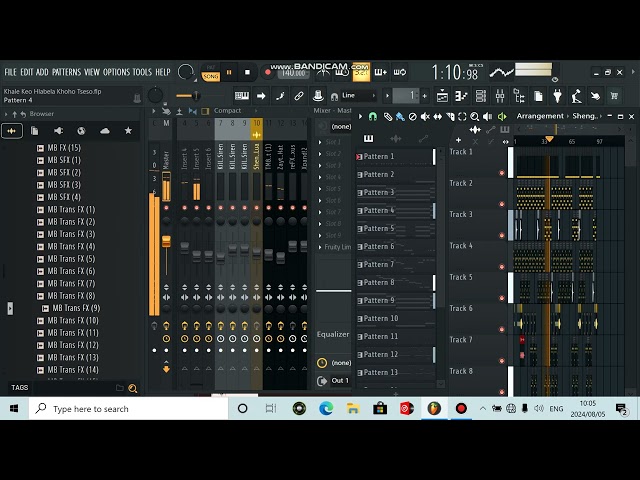Open the FILE menu

(x=10, y=72)
